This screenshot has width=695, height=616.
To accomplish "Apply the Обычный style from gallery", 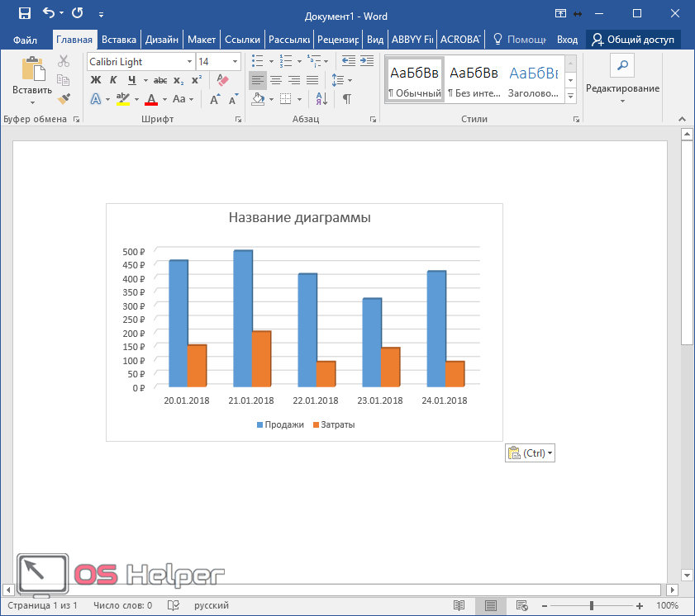I will tap(415, 80).
